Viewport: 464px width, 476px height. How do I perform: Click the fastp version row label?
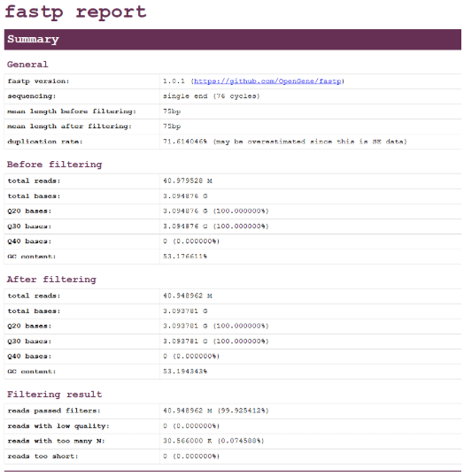pos(38,81)
